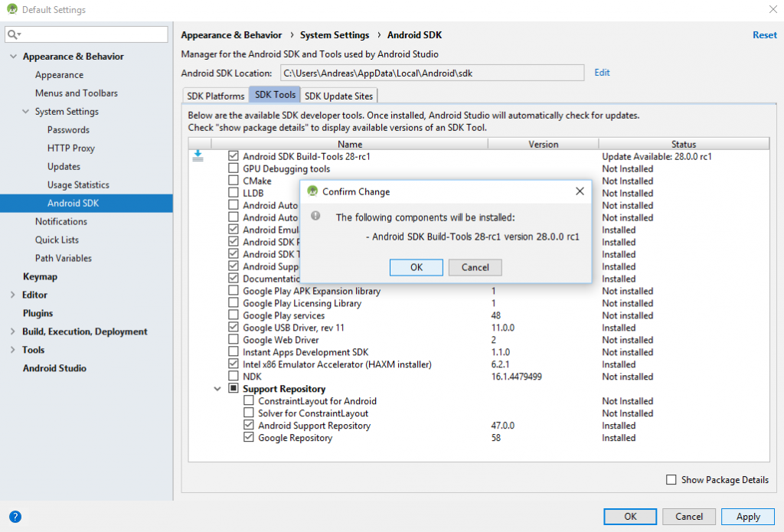784x532 pixels.
Task: Cancel the Confirm Change dialog
Action: [475, 267]
